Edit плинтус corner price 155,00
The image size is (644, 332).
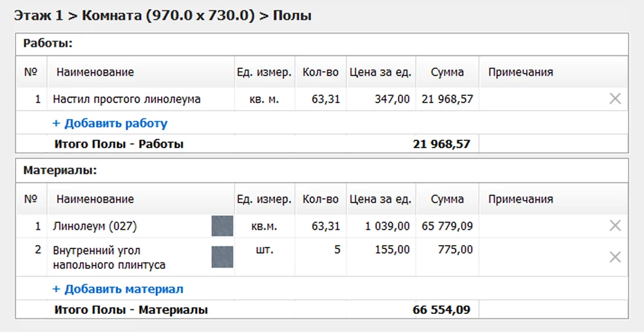coord(381,250)
